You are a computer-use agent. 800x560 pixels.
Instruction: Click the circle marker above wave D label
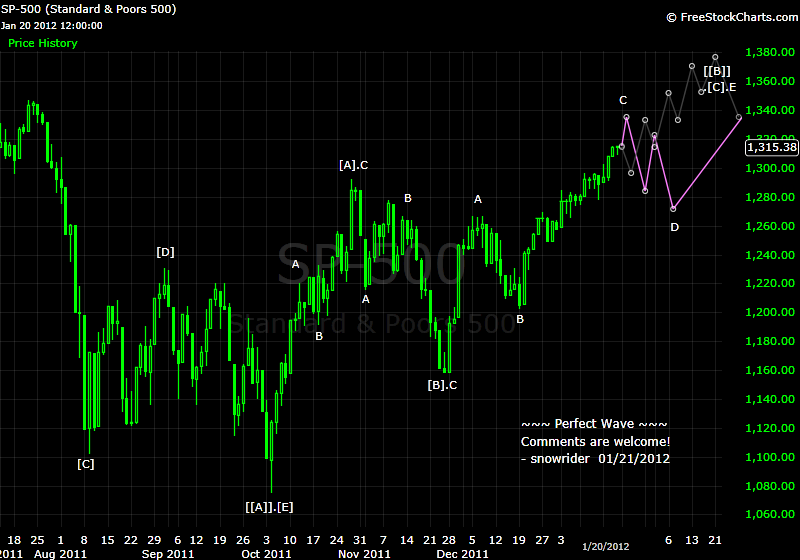(x=673, y=209)
